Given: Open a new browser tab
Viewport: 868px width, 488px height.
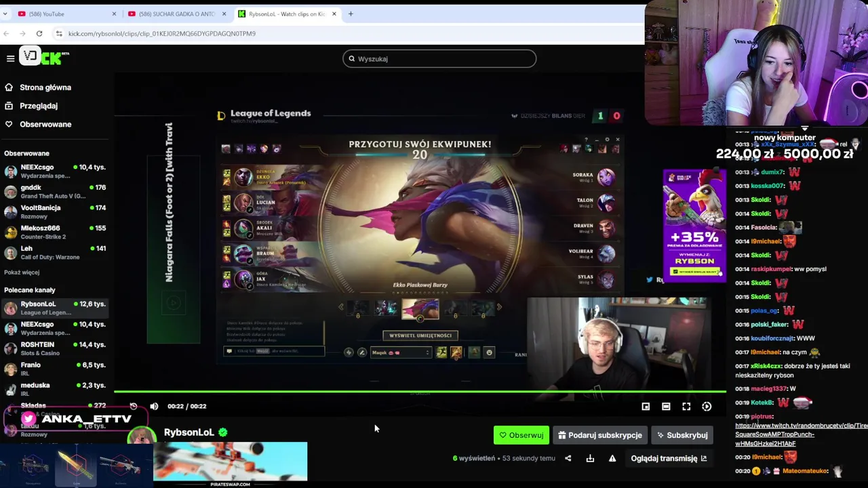Looking at the screenshot, I should [x=351, y=14].
